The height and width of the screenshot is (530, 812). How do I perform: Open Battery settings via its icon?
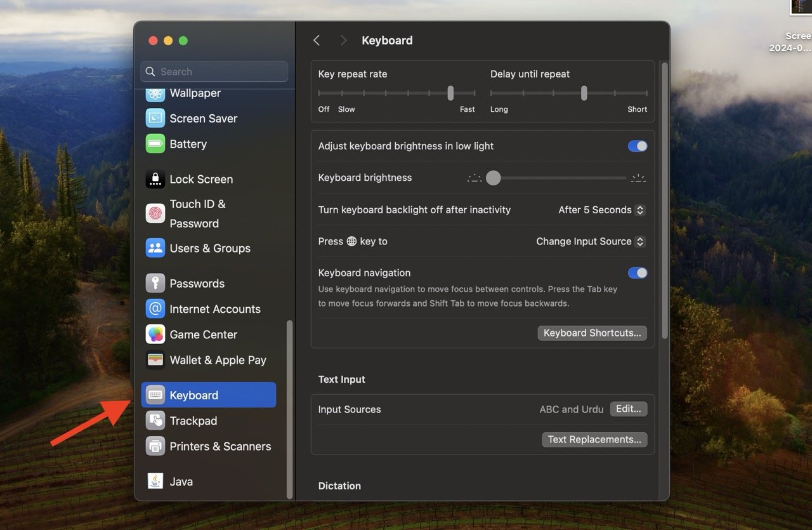tap(154, 144)
